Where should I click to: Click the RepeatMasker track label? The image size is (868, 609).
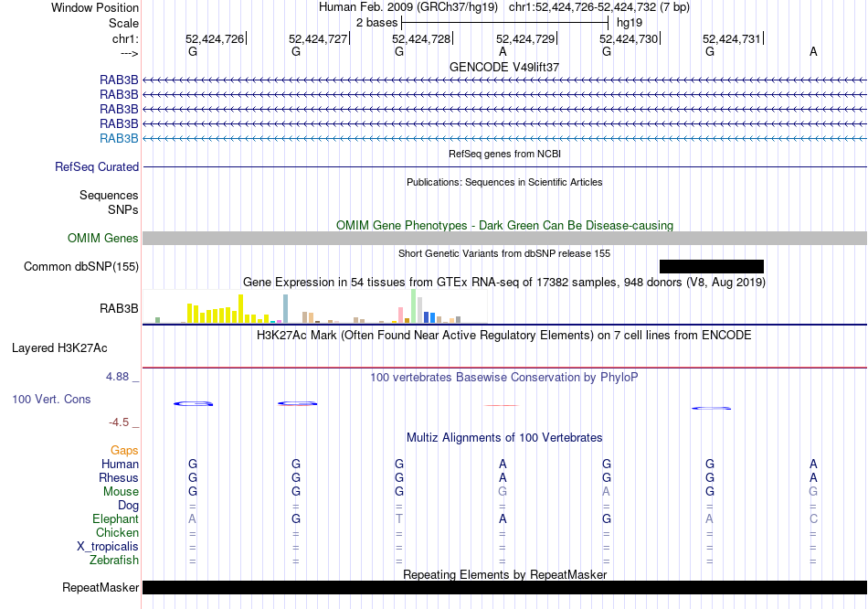(x=101, y=587)
